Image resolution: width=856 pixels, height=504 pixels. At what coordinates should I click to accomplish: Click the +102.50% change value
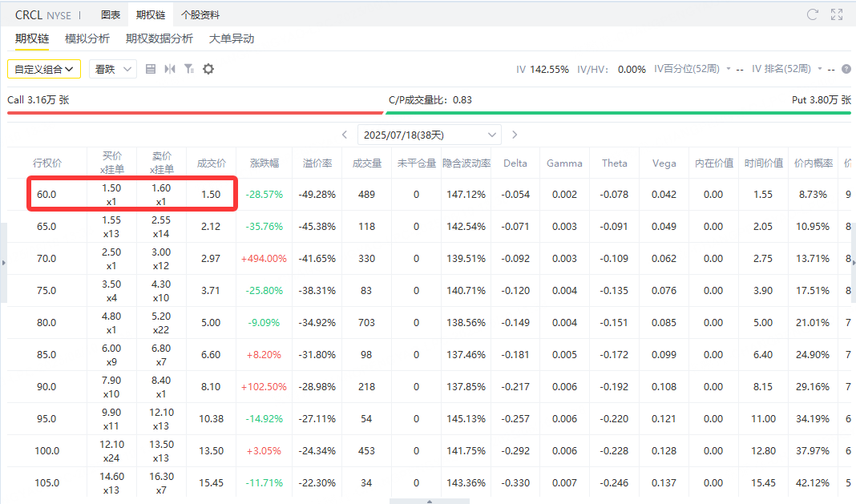(264, 386)
